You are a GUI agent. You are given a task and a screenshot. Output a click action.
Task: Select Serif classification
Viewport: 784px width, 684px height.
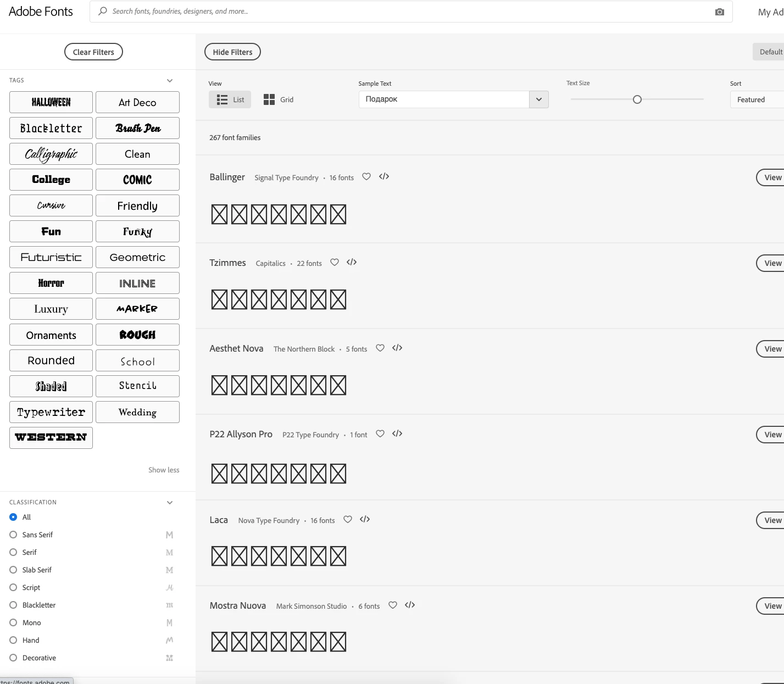[13, 552]
